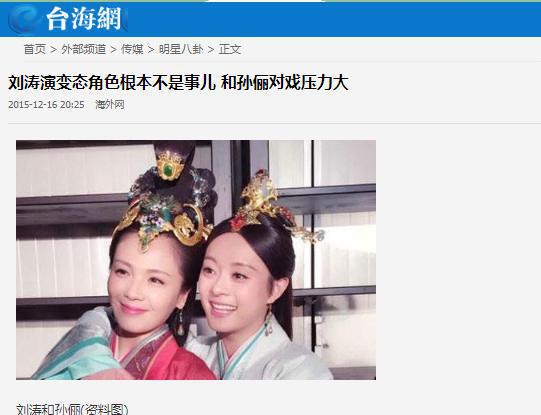Image resolution: width=541 pixels, height=415 pixels.
Task: Click the blue globe logo icon
Action: click(x=24, y=19)
